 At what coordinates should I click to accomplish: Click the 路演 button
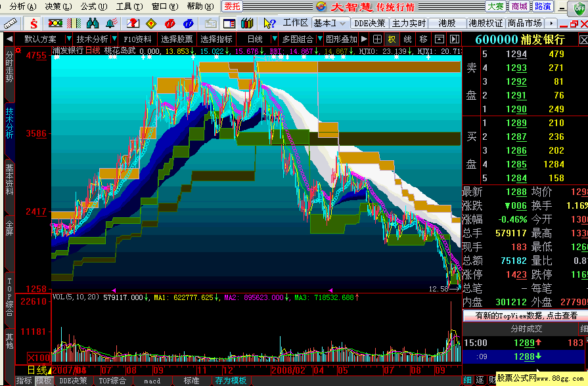[543, 7]
